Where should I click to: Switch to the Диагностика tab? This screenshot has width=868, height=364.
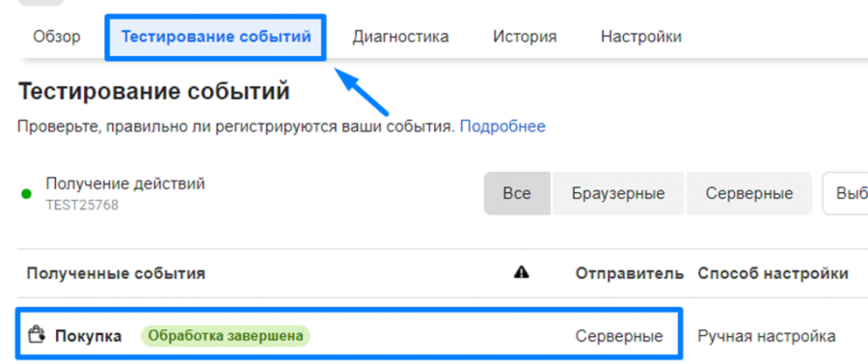click(x=401, y=37)
